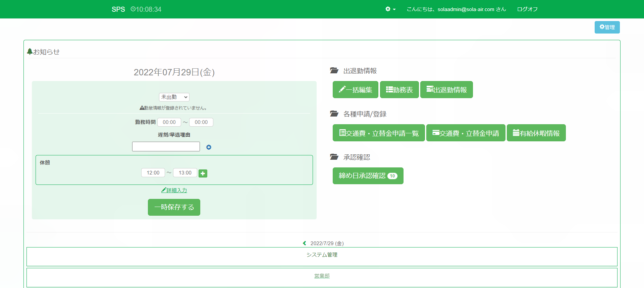This screenshot has width=644, height=288.
Task: Click the 営業部 department link
Action: point(322,276)
